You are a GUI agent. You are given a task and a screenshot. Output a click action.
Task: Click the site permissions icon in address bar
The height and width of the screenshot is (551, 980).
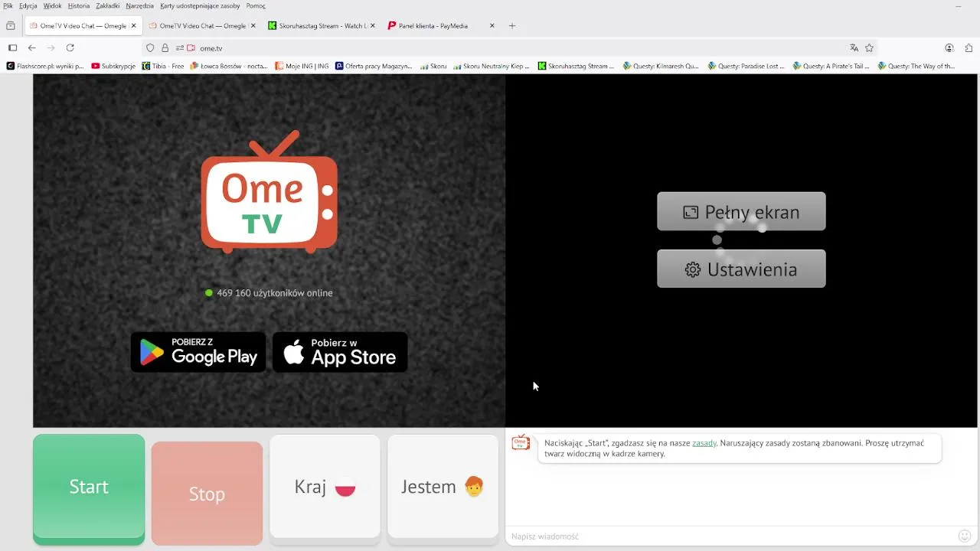179,47
